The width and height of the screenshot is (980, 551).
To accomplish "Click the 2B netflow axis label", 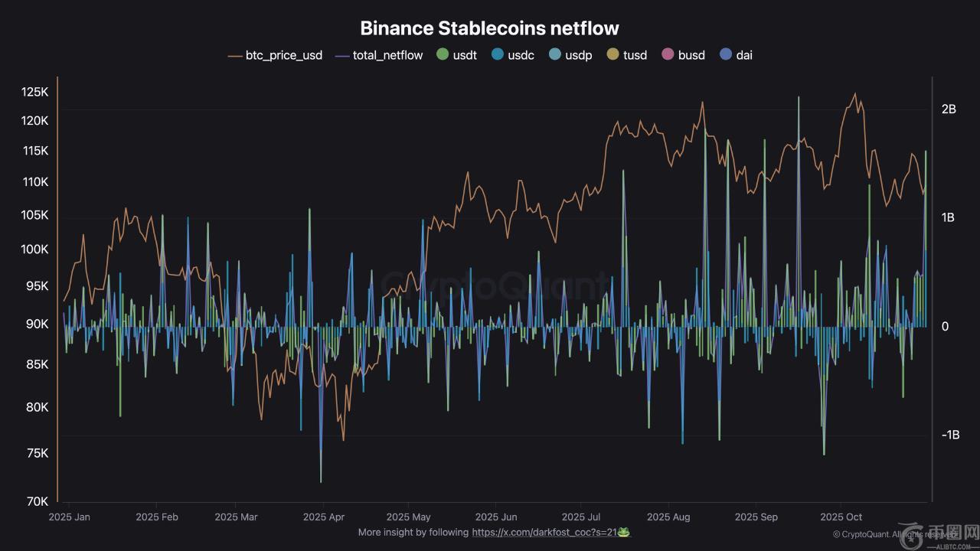I will (x=949, y=109).
